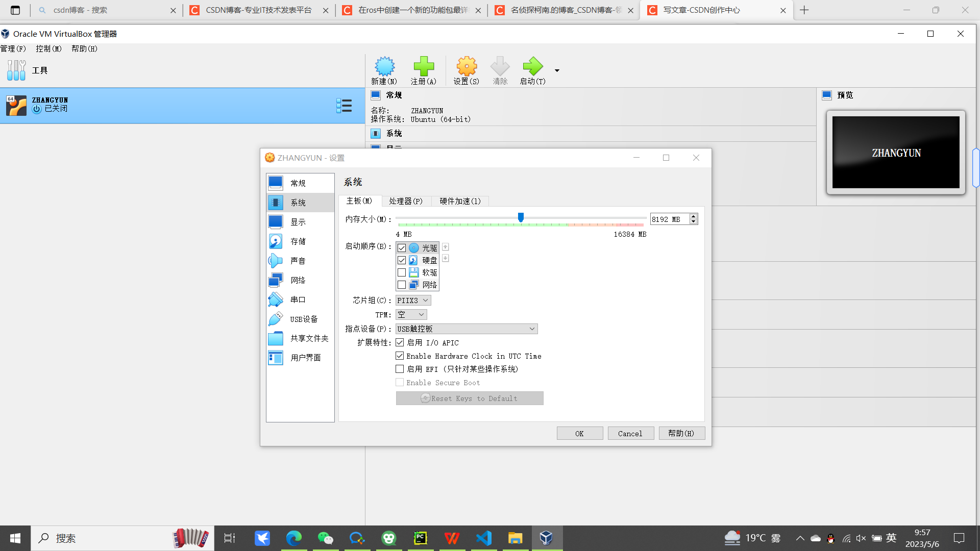The height and width of the screenshot is (551, 980).
Task: Click the 8192 MB memory input field
Action: click(669, 219)
